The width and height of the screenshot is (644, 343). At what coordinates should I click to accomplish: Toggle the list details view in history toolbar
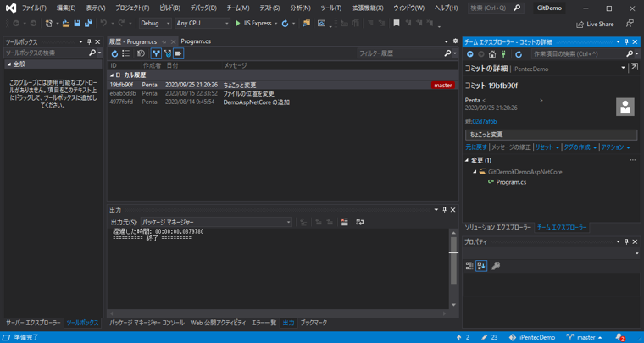tap(126, 53)
